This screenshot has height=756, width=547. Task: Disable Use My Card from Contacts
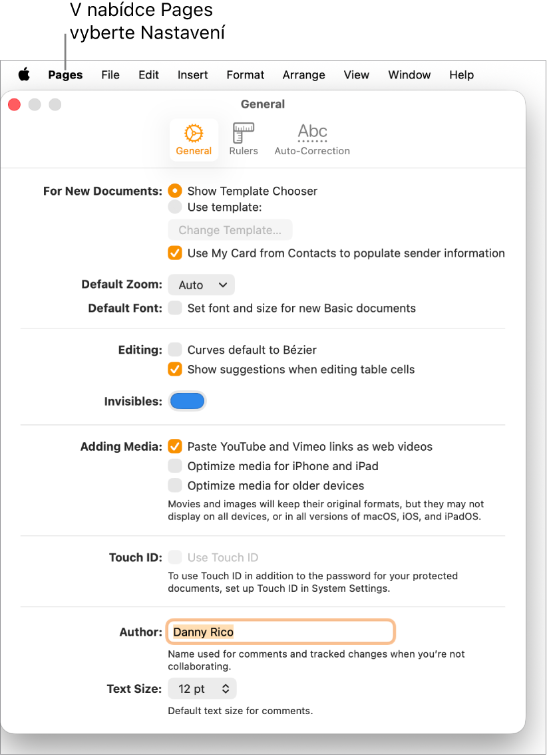pos(175,253)
